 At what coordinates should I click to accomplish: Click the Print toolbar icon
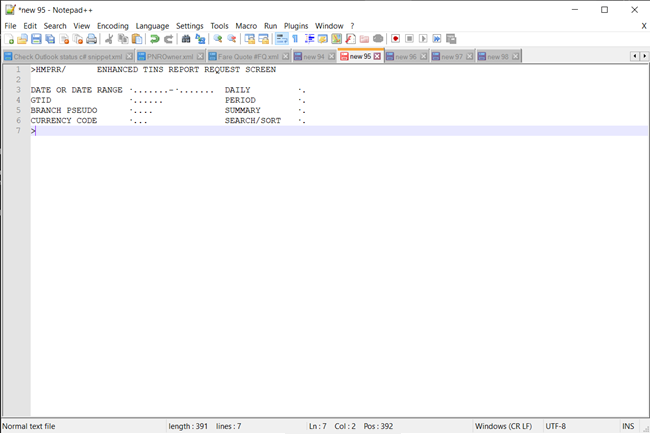click(91, 39)
